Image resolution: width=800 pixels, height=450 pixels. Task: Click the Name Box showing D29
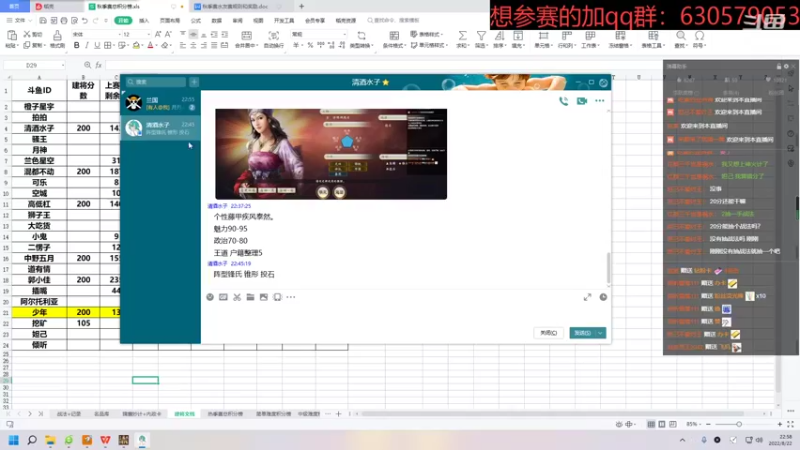pyautogui.click(x=34, y=65)
